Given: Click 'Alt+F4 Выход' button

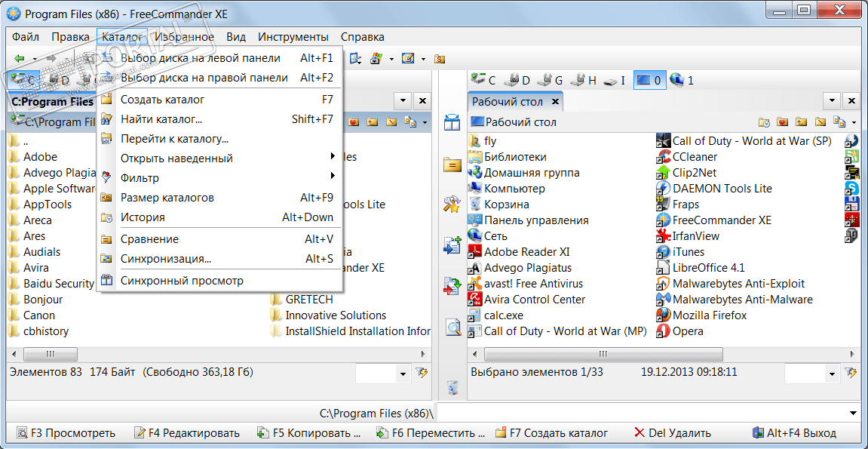Looking at the screenshot, I should [x=794, y=433].
